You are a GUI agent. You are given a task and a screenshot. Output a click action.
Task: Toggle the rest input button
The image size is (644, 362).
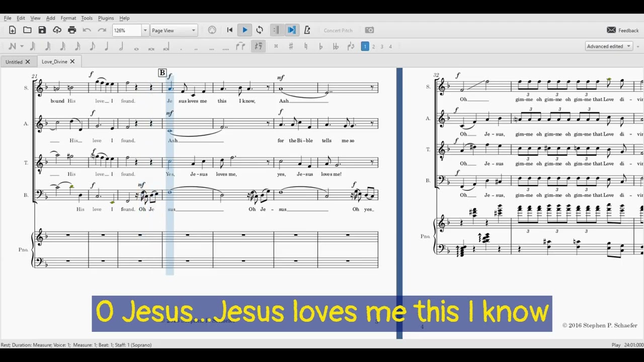tap(258, 46)
